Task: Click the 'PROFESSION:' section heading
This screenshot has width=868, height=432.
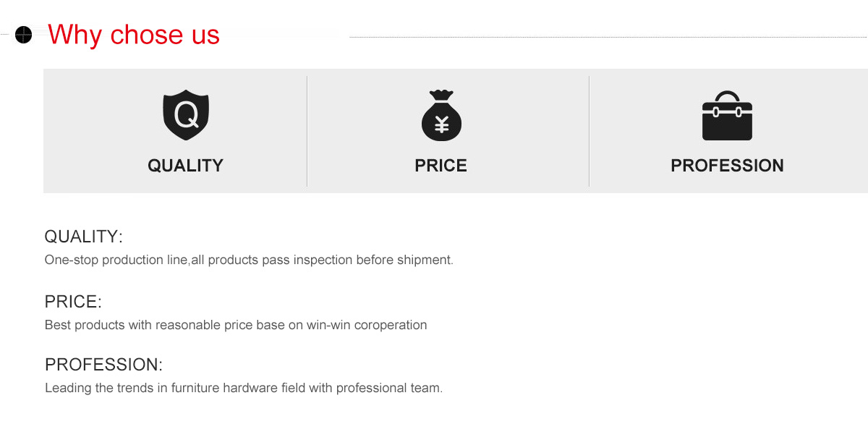Action: (x=103, y=364)
